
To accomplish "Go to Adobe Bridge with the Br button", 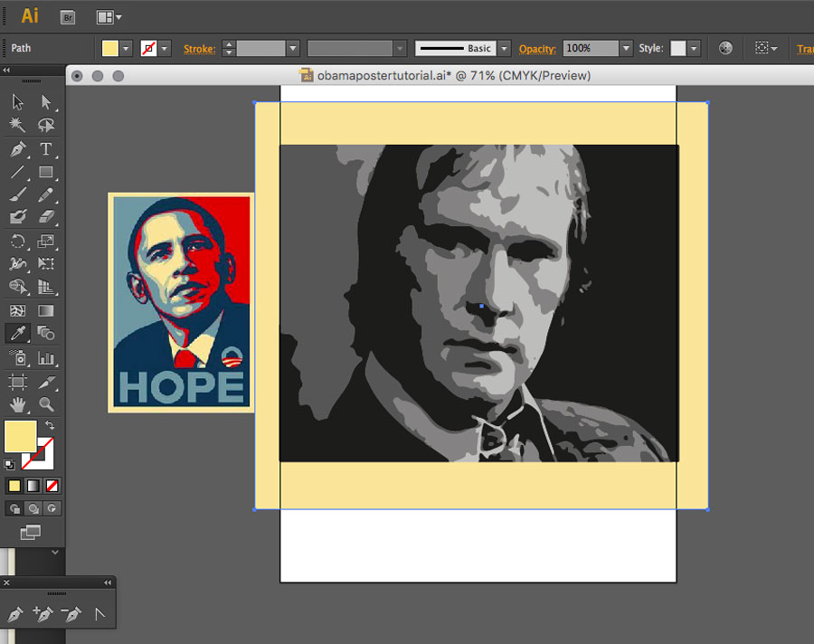I will [68, 18].
